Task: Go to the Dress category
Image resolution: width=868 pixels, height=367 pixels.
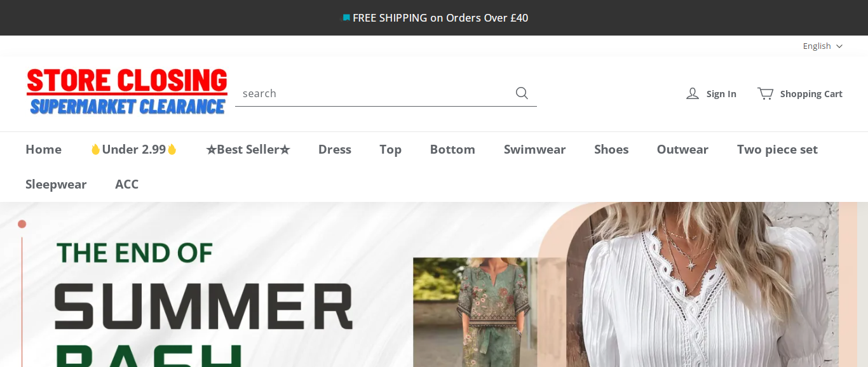Action: point(335,149)
